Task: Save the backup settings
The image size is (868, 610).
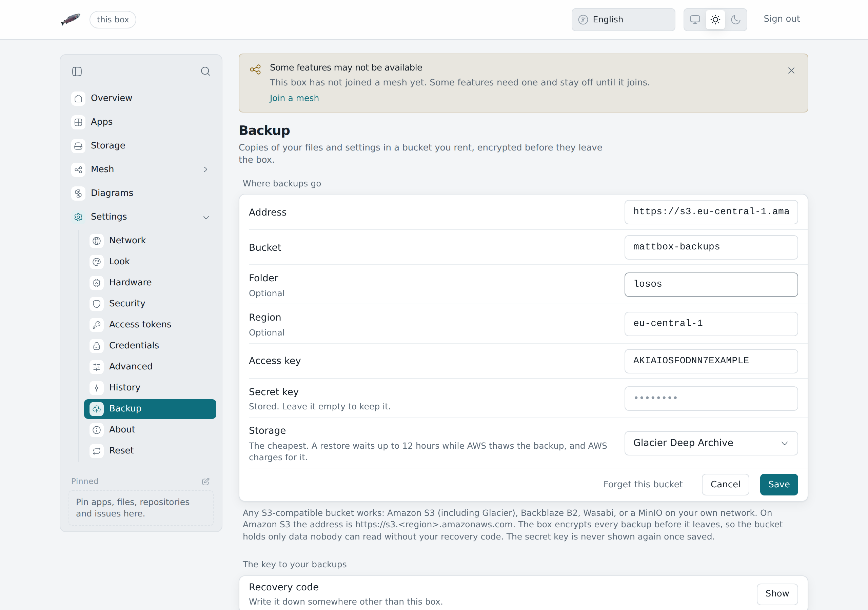Action: [x=779, y=485]
